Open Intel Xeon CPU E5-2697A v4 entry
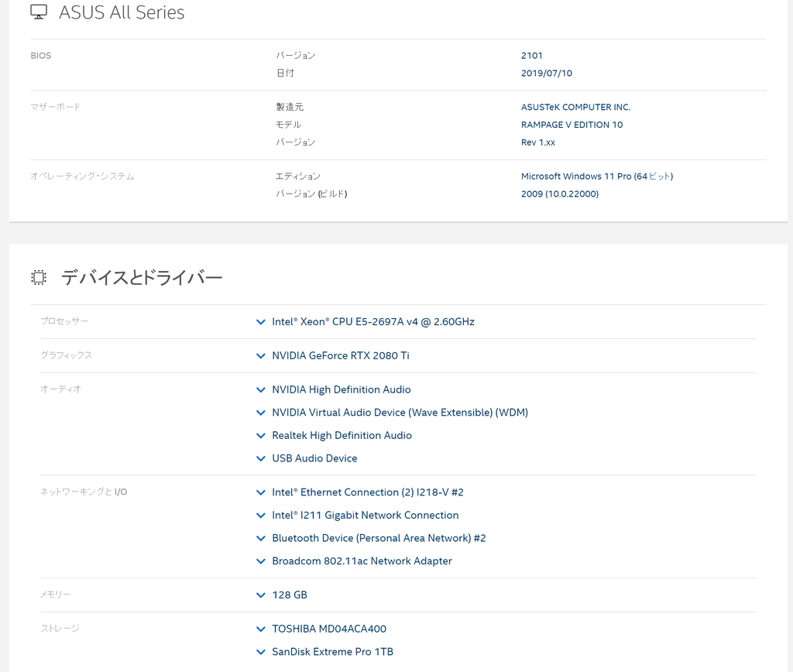 tap(373, 321)
